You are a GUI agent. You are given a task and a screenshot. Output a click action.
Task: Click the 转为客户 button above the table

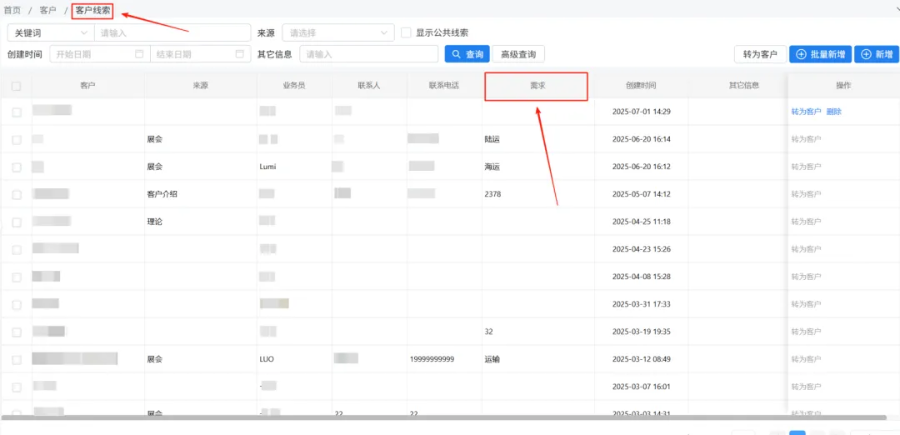760,55
